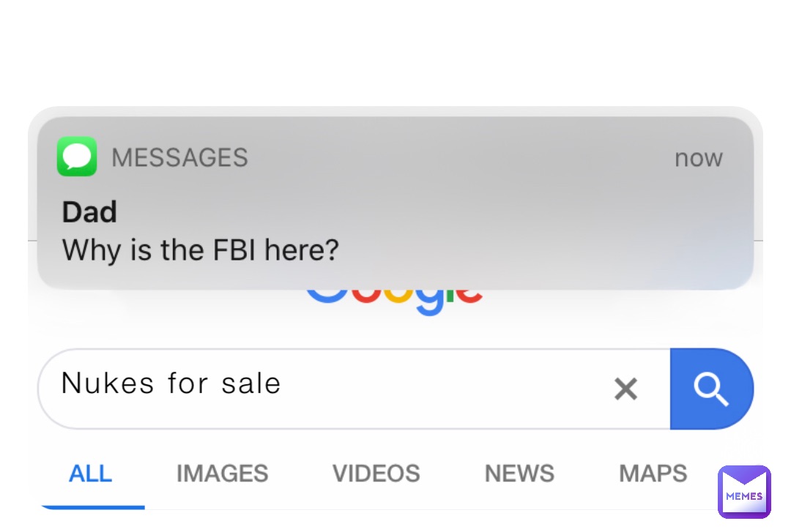
Task: Go to the MAPS tab
Action: [x=653, y=473]
